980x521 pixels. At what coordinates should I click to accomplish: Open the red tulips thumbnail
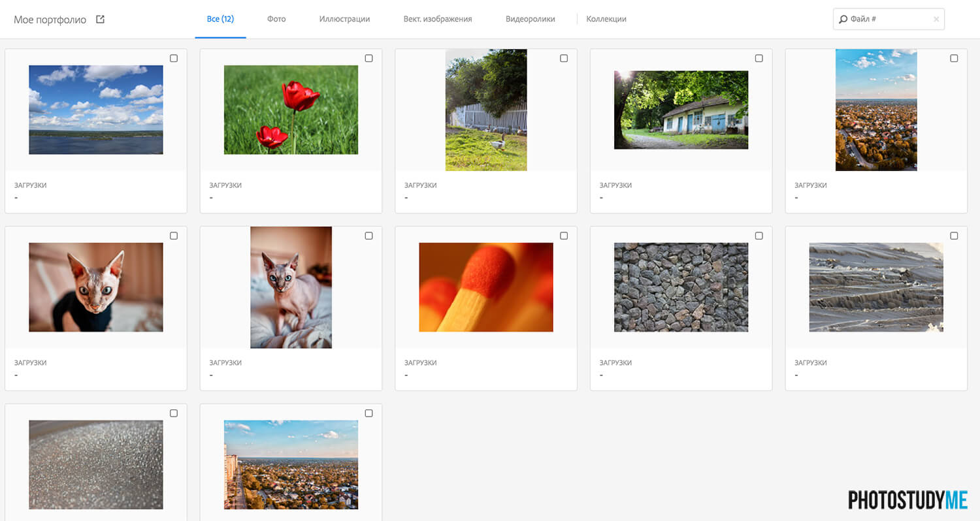tap(291, 110)
